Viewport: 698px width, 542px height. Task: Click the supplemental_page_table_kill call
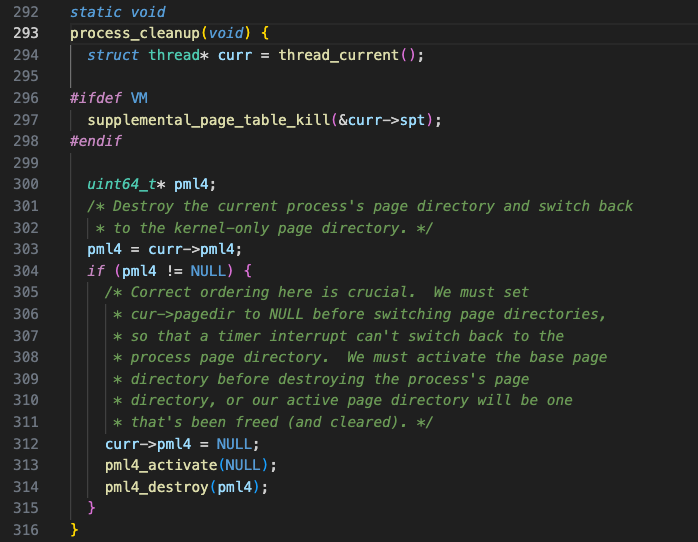point(208,120)
